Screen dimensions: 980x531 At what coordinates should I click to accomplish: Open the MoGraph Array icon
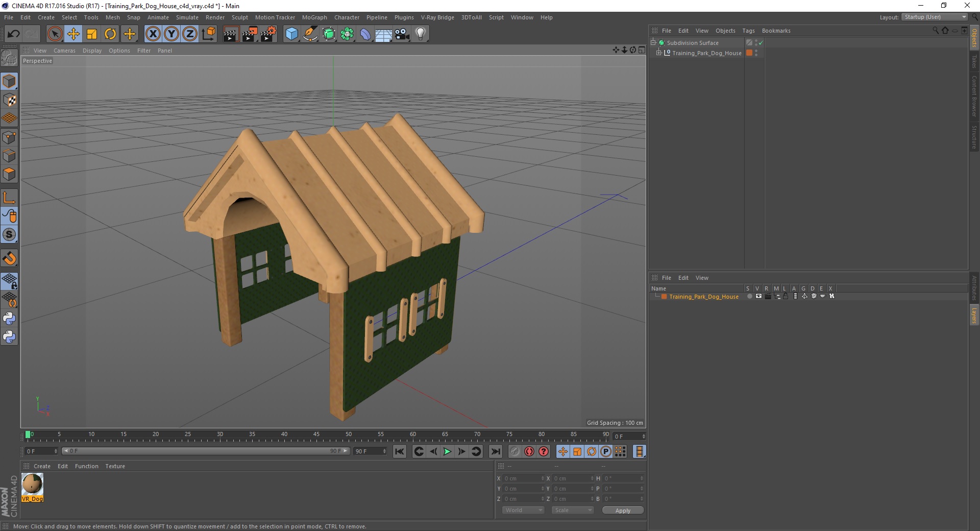(348, 34)
